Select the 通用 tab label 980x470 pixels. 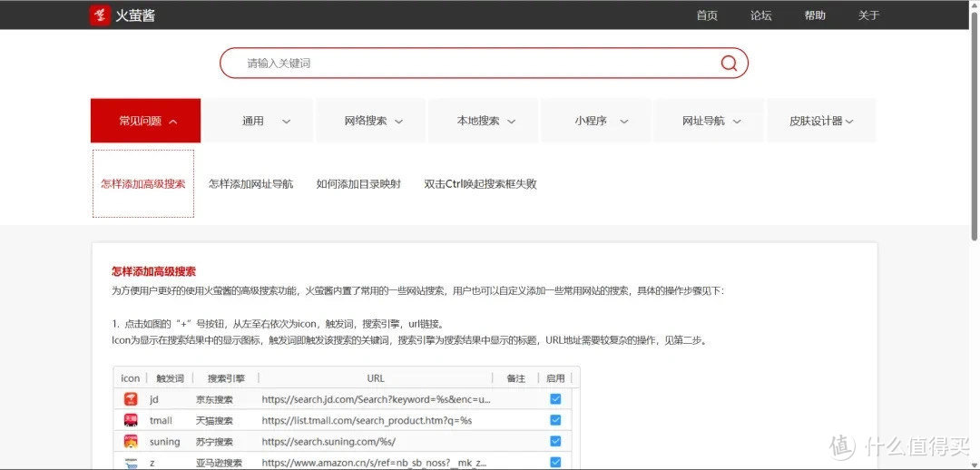pos(253,122)
